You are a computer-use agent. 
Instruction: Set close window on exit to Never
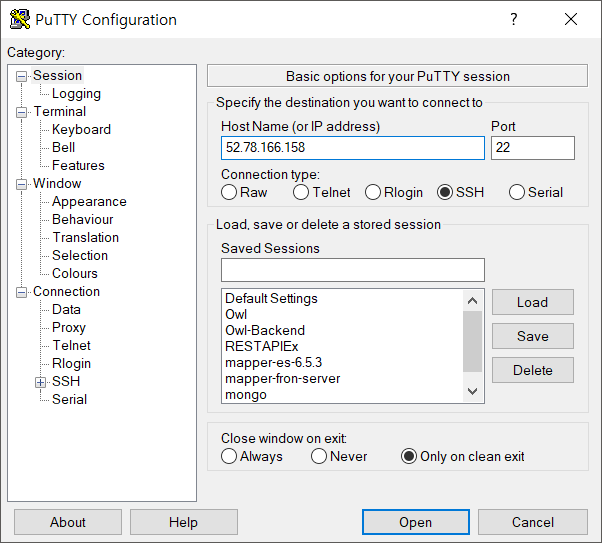pyautogui.click(x=339, y=457)
